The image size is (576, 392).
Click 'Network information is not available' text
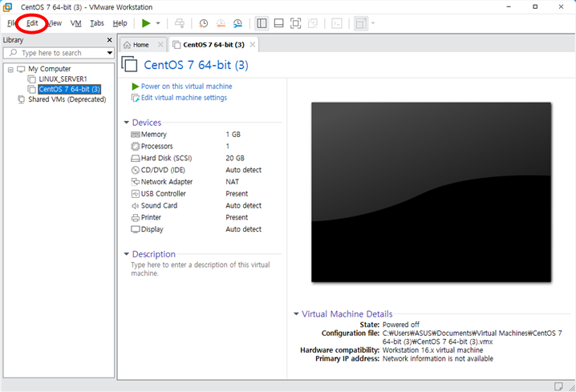tap(438, 358)
